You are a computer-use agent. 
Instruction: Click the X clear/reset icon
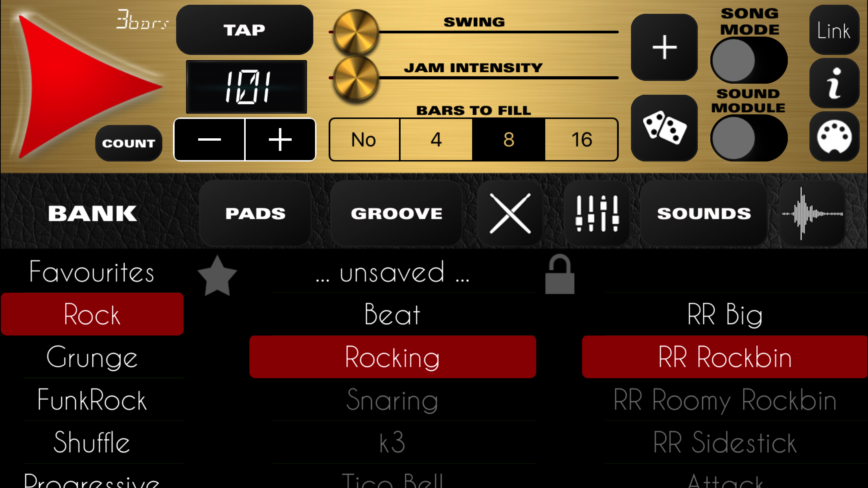coord(510,213)
